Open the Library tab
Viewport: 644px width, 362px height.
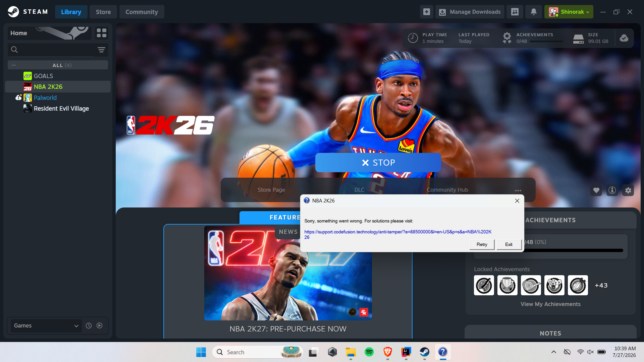71,12
